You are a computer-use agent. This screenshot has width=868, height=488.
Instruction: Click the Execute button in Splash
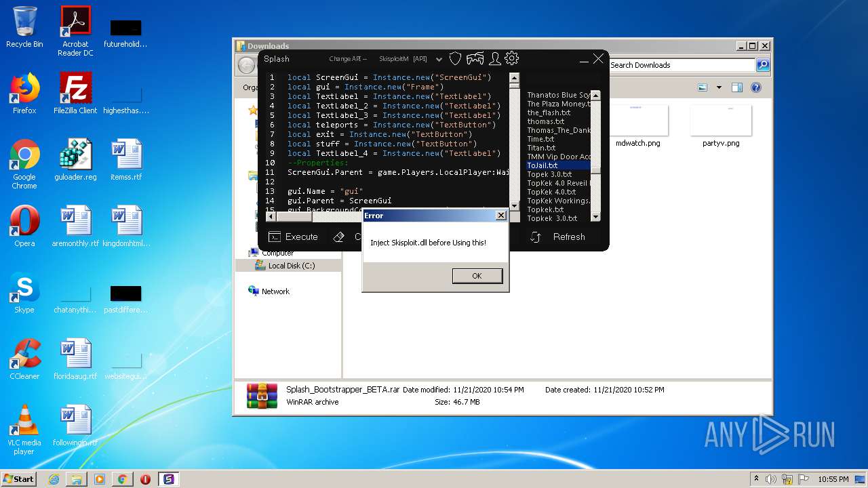294,237
